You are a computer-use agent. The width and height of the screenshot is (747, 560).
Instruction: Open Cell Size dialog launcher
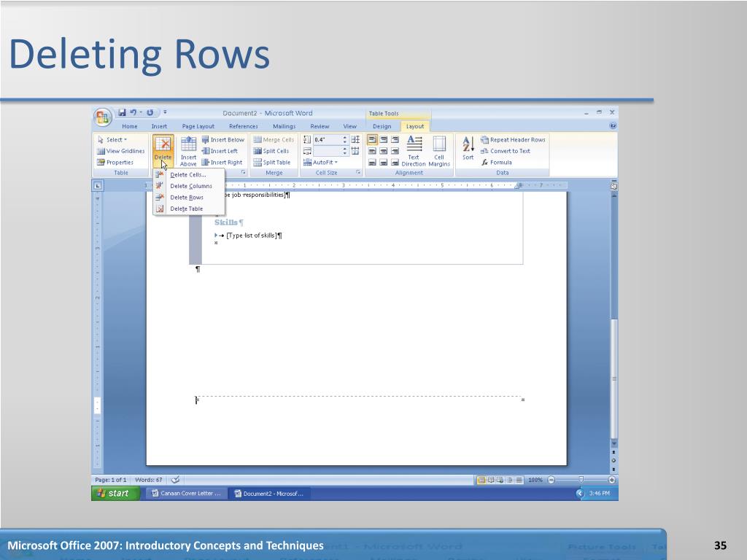tap(358, 172)
